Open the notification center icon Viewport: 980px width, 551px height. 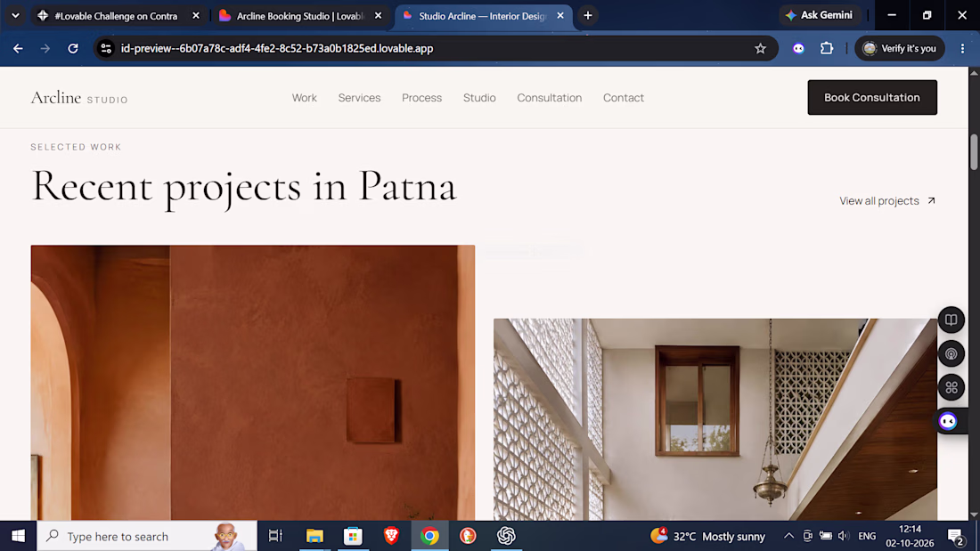[956, 536]
